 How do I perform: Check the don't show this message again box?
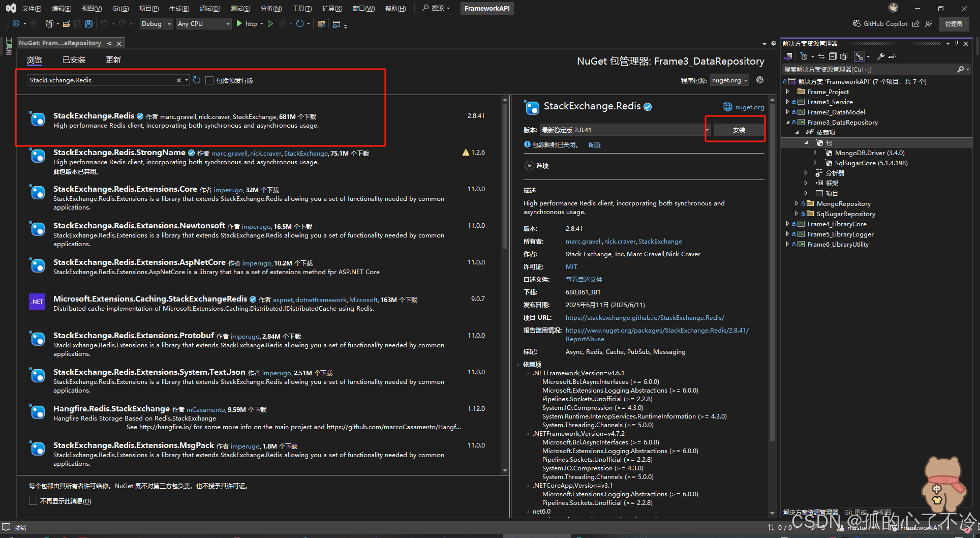click(33, 501)
